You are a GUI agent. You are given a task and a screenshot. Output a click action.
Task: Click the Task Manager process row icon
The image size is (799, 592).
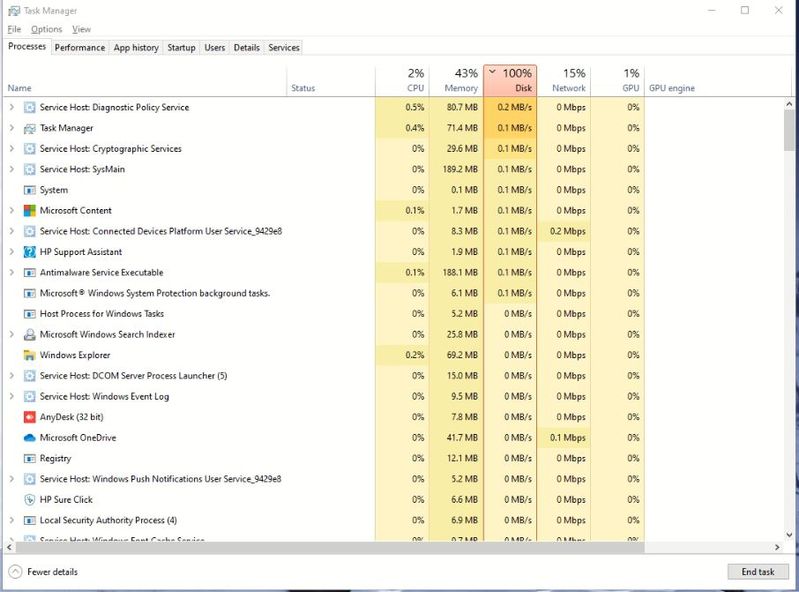click(x=30, y=128)
